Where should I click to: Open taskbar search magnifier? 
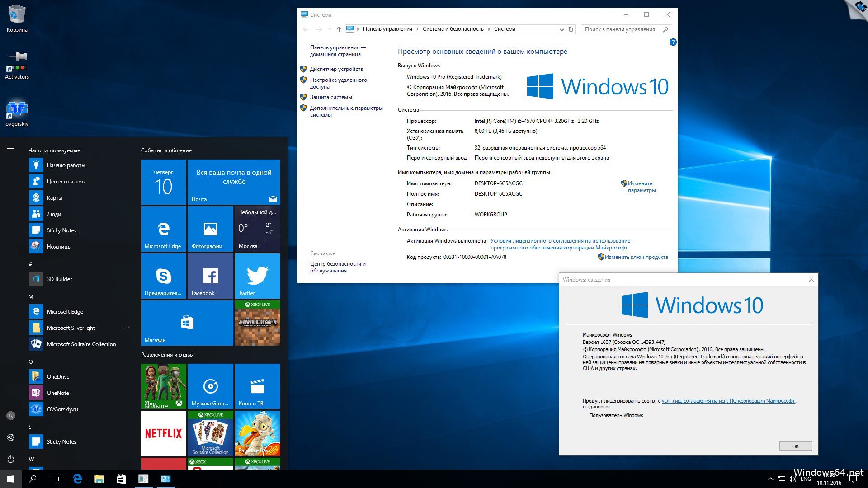click(x=33, y=479)
